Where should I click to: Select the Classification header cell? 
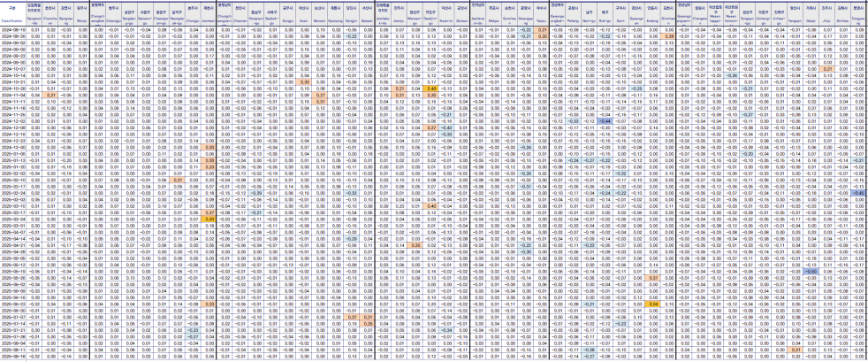12,14
